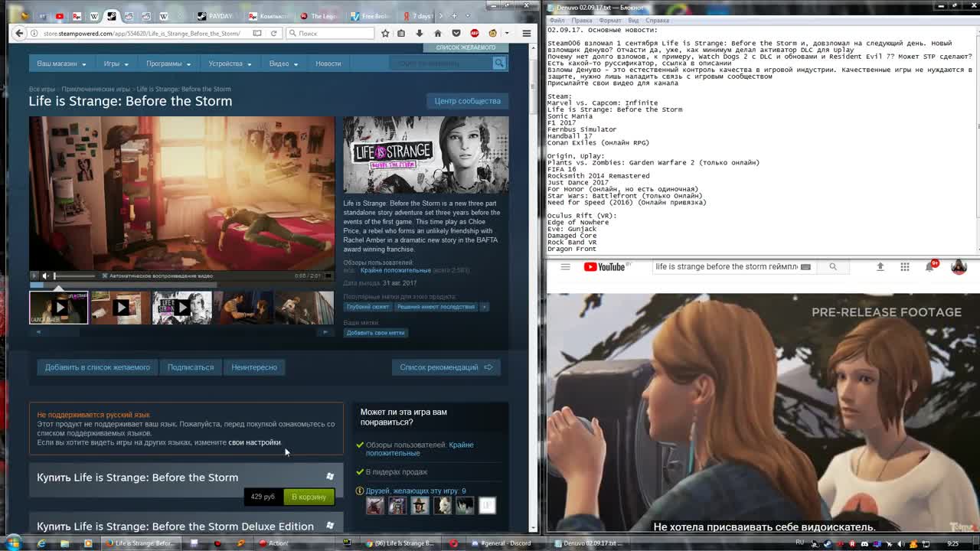Click YouTube logo
Image resolution: width=980 pixels, height=551 pixels.
point(606,266)
